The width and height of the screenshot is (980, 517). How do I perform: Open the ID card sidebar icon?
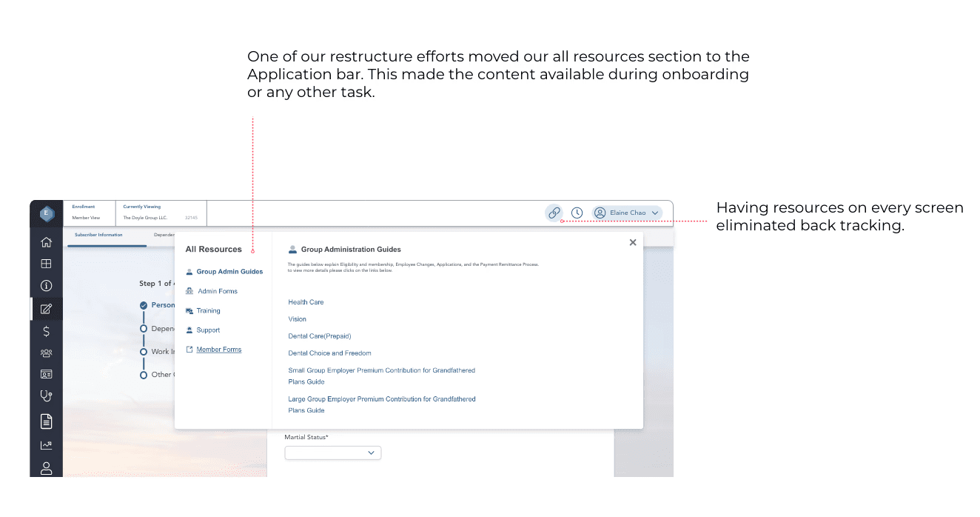pyautogui.click(x=47, y=374)
